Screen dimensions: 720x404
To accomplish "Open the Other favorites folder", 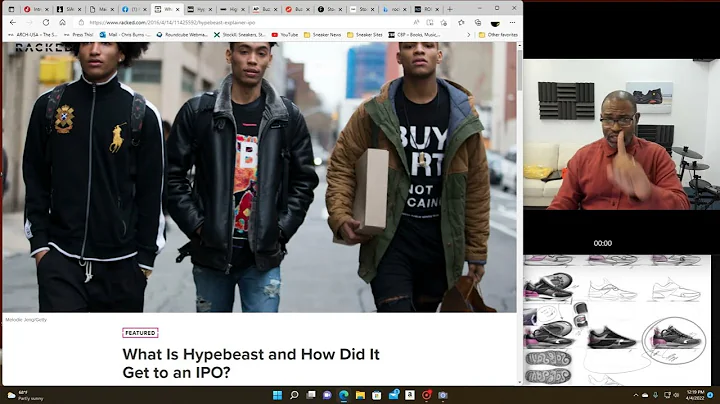I will pos(498,35).
